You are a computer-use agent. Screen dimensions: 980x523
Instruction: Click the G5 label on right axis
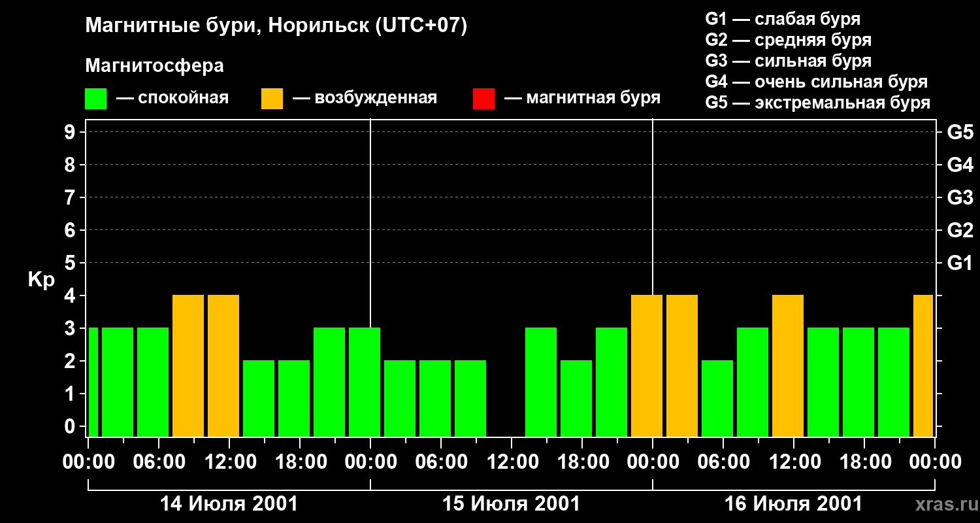coord(960,133)
